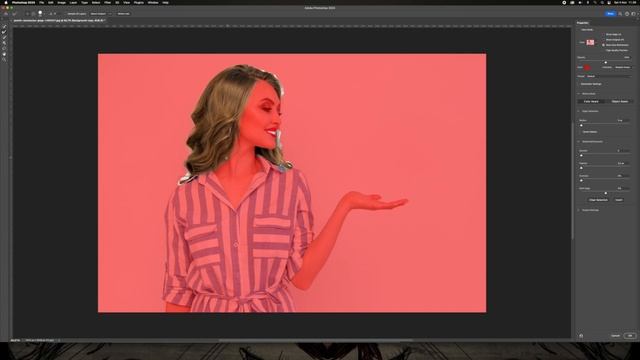Click the Radius slider
This screenshot has width=640, height=360.
click(x=604, y=125)
